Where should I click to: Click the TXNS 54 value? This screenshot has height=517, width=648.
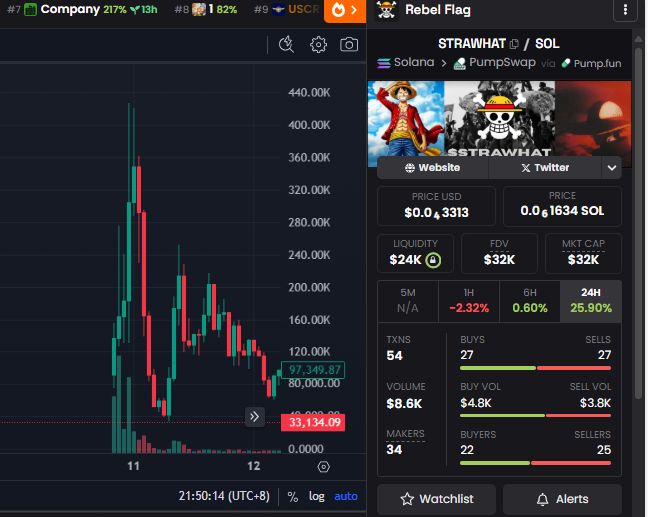click(x=394, y=356)
